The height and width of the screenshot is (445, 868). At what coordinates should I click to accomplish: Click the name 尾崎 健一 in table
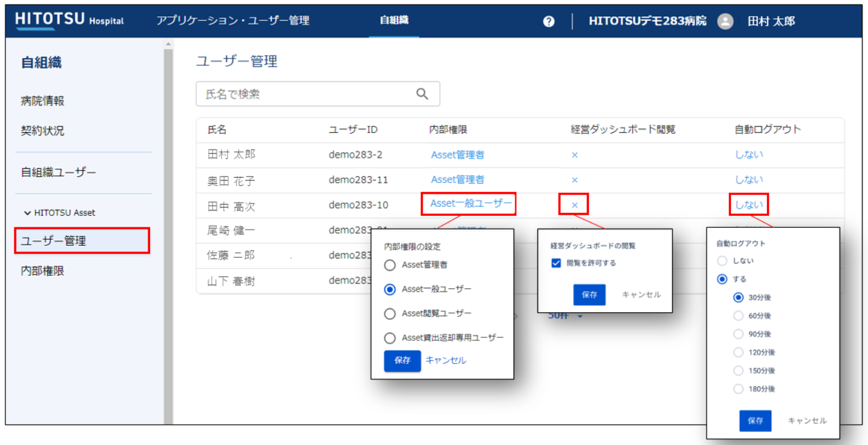pyautogui.click(x=231, y=230)
